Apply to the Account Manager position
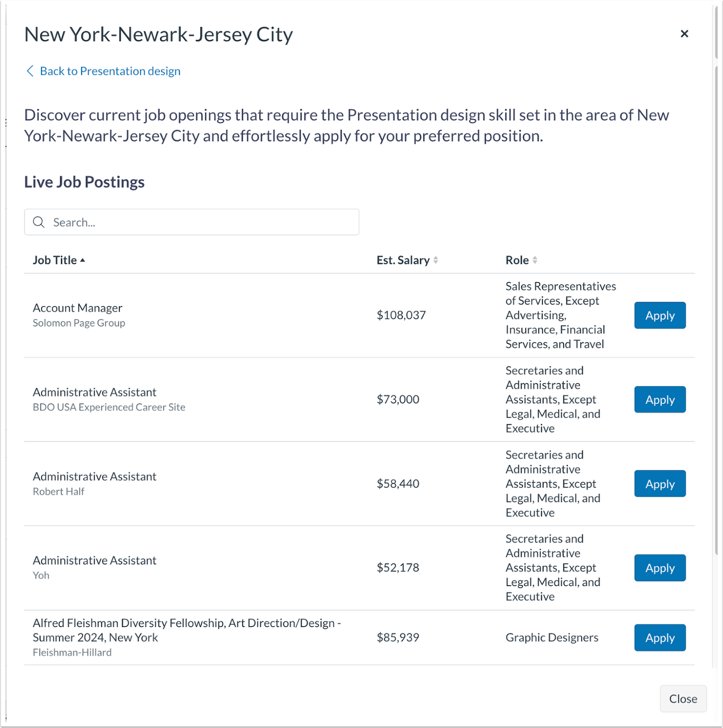Screen dimensions: 723x728 659,315
